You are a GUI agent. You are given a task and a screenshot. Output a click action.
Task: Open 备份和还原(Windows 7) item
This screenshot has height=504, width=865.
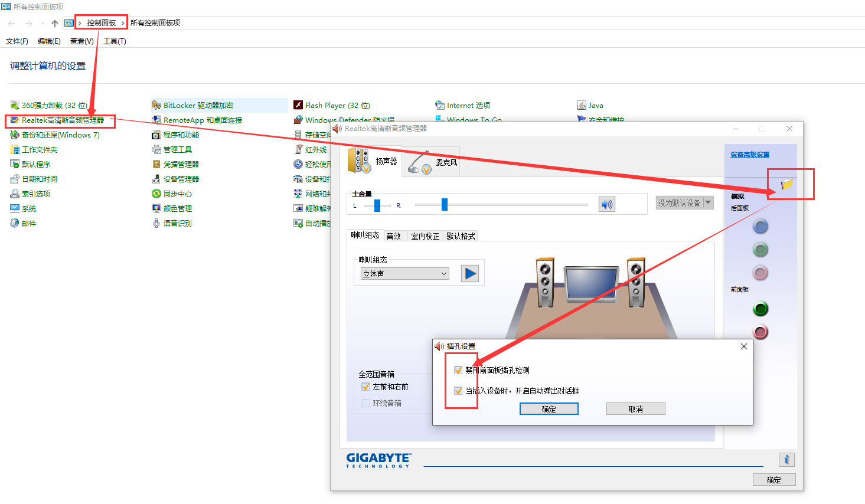(x=55, y=135)
